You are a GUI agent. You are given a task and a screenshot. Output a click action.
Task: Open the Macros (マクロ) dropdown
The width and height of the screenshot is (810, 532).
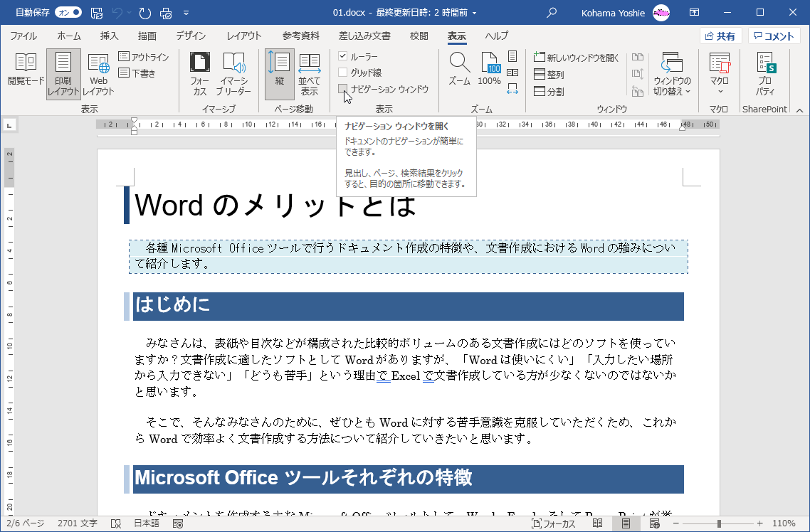pos(719,74)
